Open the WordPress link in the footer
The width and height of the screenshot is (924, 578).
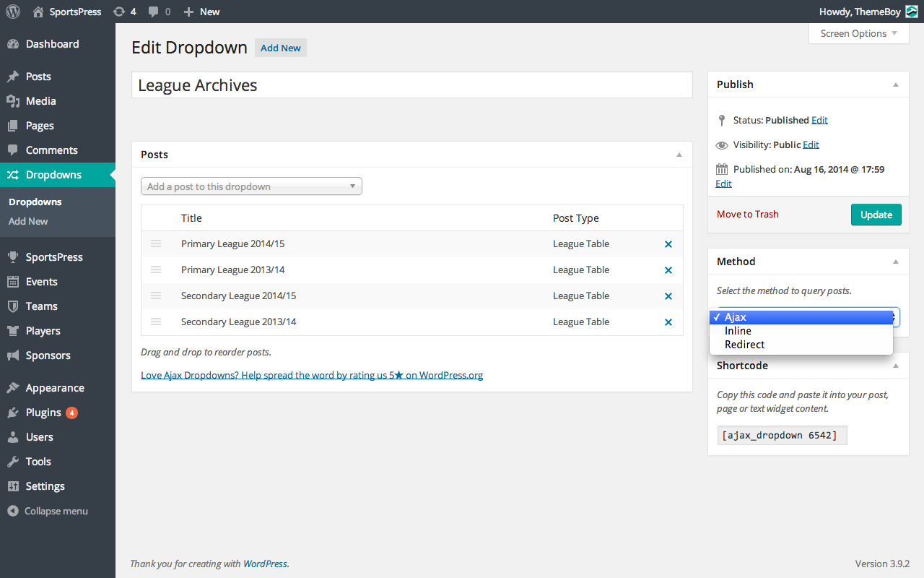tap(265, 564)
